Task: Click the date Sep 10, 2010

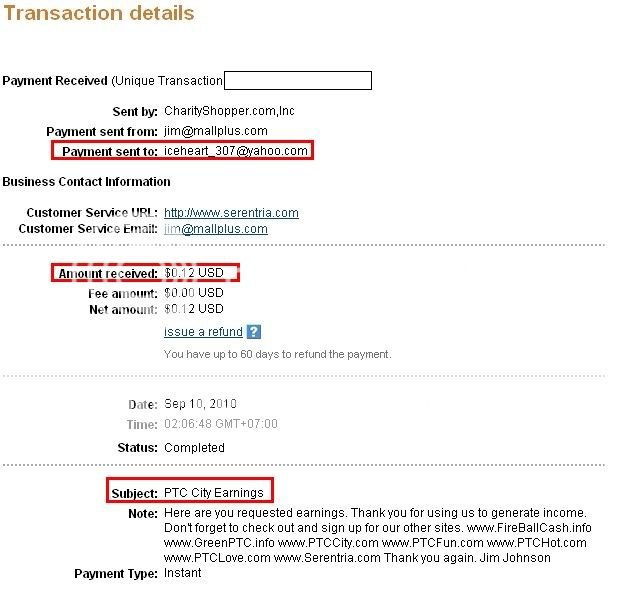Action: click(202, 404)
